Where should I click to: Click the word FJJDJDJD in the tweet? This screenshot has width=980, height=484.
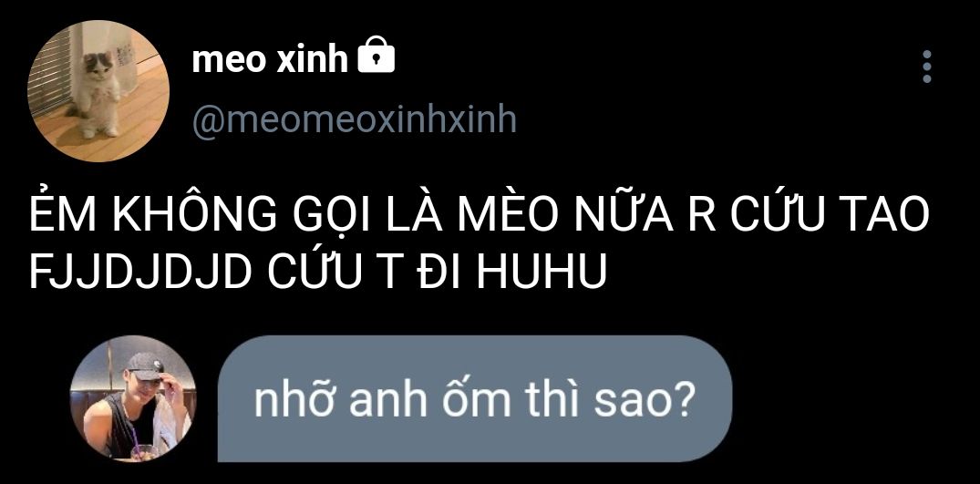pos(140,272)
